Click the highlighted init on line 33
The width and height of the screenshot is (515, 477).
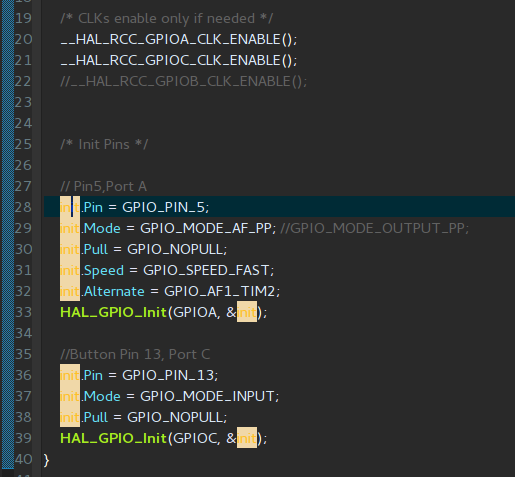[x=247, y=312]
